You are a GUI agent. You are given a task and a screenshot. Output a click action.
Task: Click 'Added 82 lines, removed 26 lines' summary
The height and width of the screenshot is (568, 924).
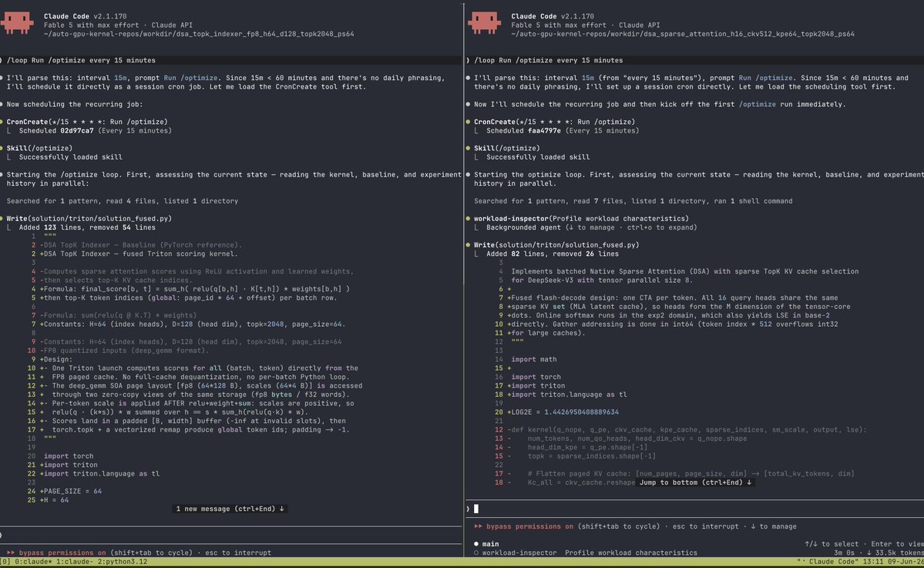coord(552,254)
